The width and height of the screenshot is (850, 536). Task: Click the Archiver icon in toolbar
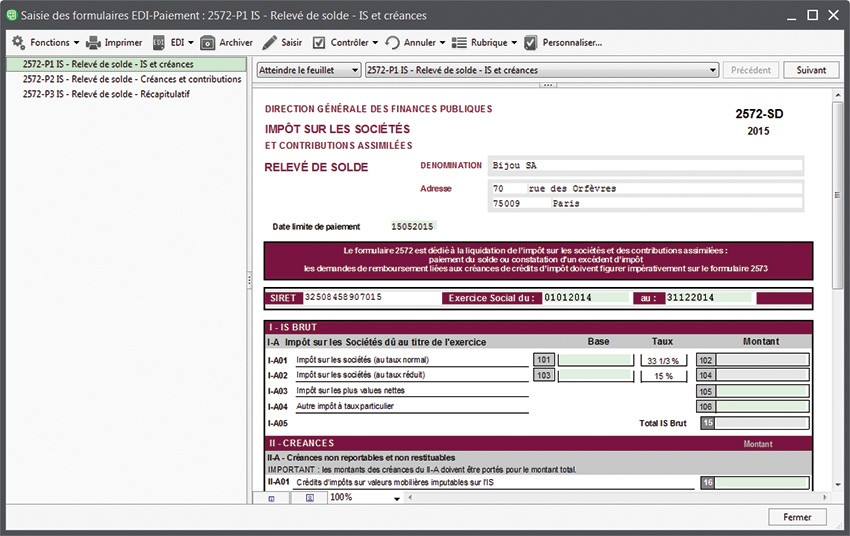pyautogui.click(x=208, y=43)
